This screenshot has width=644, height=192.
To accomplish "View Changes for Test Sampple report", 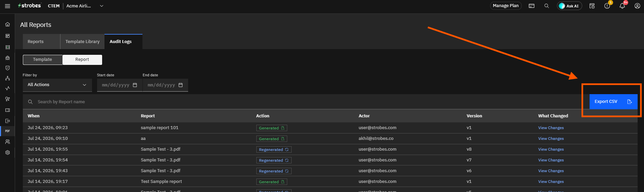I will point(551,182).
